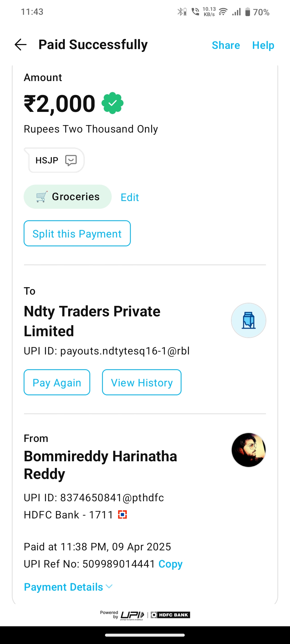Tap the Pay Again button
This screenshot has height=644, width=290.
point(57,382)
